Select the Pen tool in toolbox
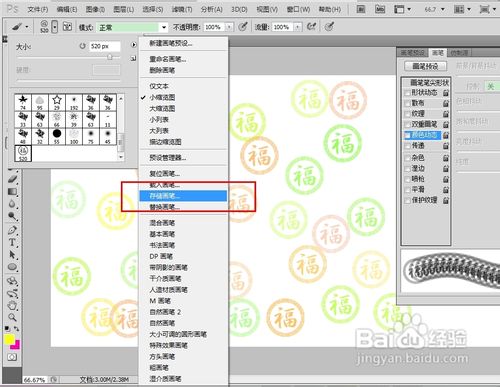Screen dimensions: 500x387 click(12, 230)
